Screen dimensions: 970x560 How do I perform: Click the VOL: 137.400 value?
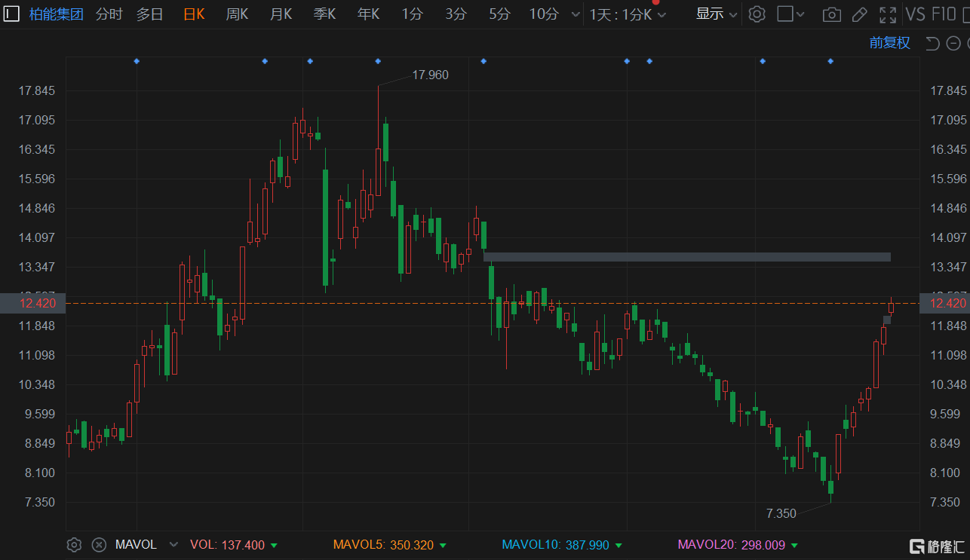point(227,545)
